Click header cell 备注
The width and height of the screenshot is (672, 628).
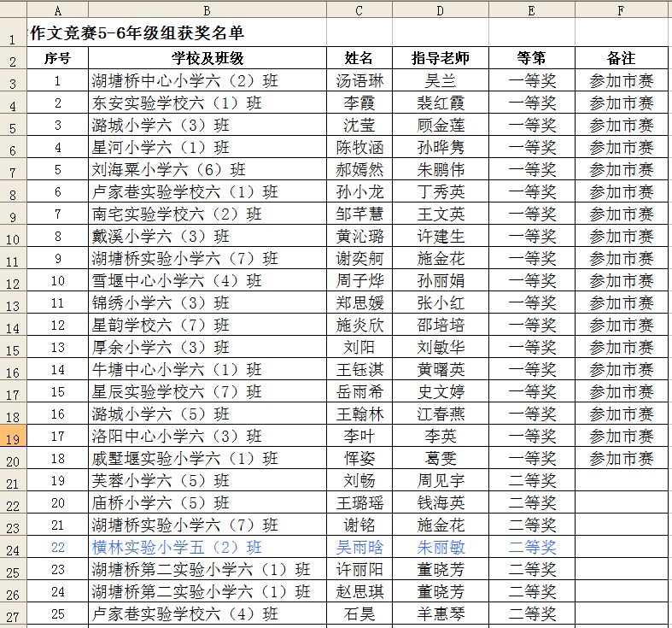[x=622, y=58]
